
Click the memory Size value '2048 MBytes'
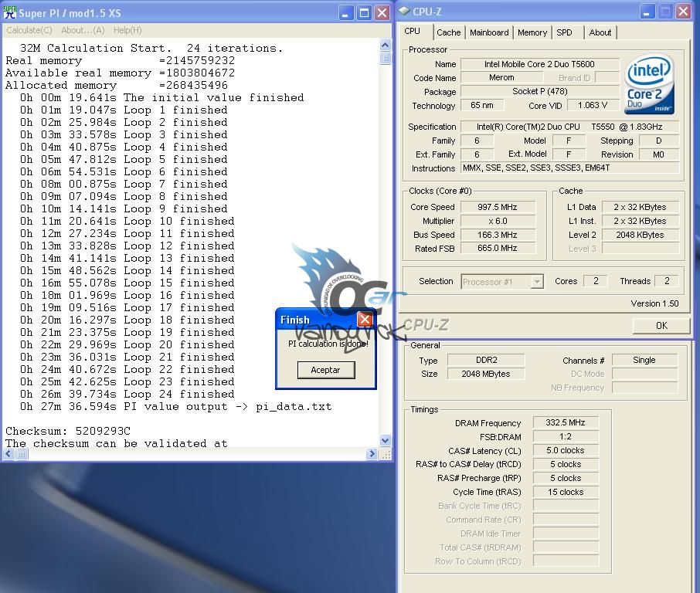pyautogui.click(x=486, y=374)
